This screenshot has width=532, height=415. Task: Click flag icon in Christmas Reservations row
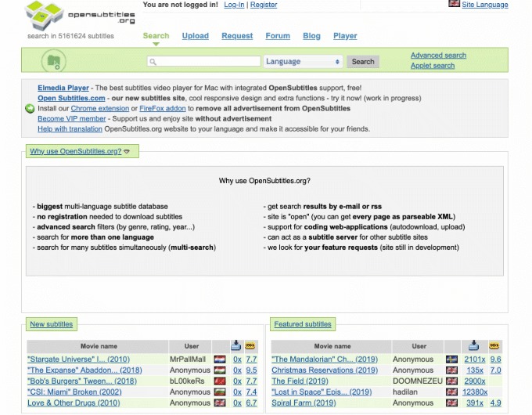[x=451, y=370]
